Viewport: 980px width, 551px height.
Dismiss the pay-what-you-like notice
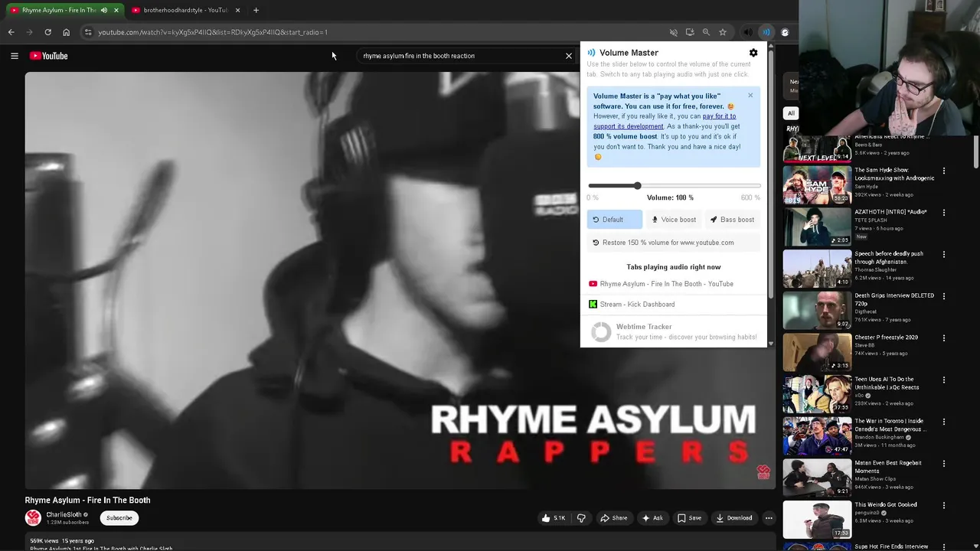(x=750, y=95)
